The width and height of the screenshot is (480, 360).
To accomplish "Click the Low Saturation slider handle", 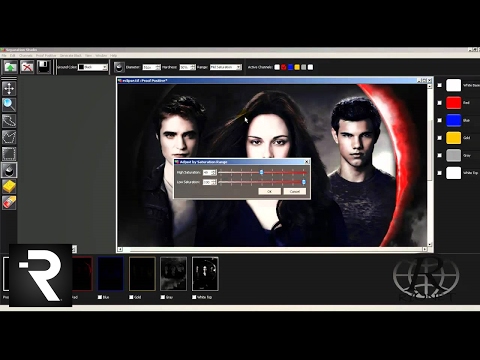I will click(x=304, y=182).
